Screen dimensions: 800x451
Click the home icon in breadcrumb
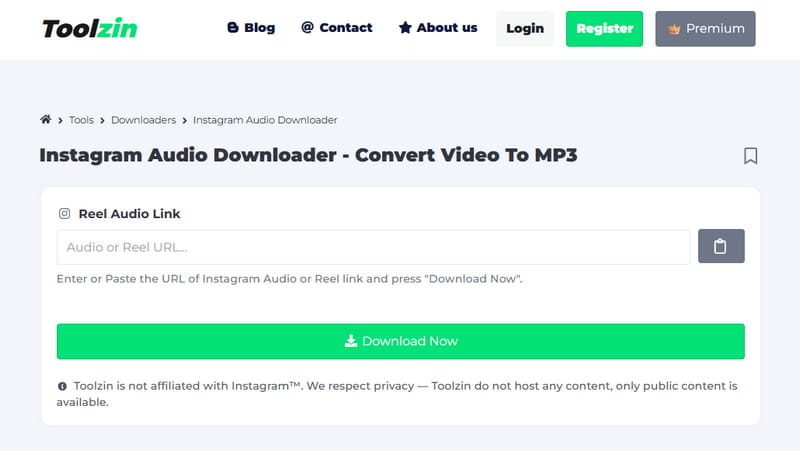[46, 119]
